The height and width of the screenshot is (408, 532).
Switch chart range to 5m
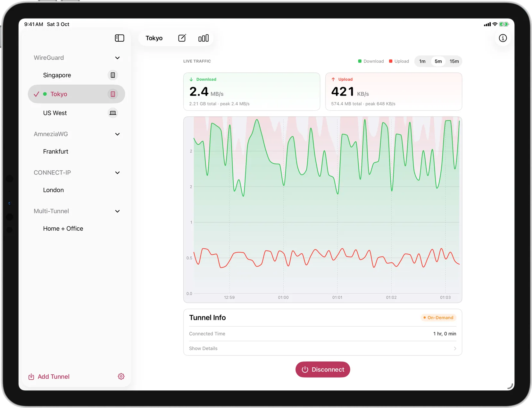pos(438,61)
